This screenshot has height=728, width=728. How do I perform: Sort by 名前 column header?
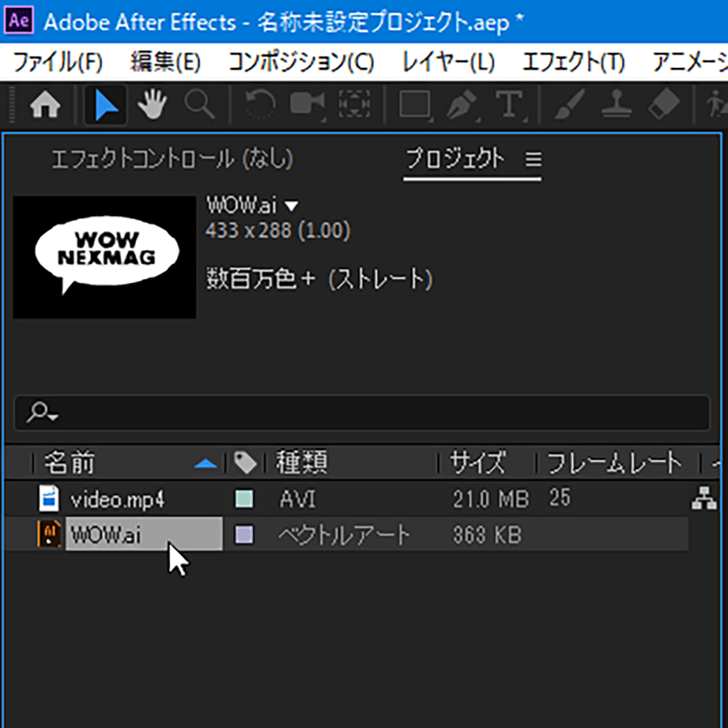click(x=70, y=463)
